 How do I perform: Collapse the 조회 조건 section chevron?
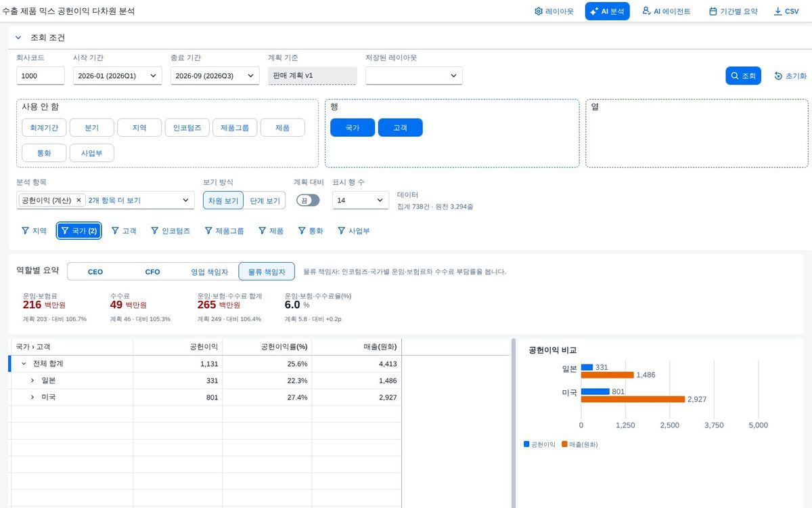pos(18,38)
